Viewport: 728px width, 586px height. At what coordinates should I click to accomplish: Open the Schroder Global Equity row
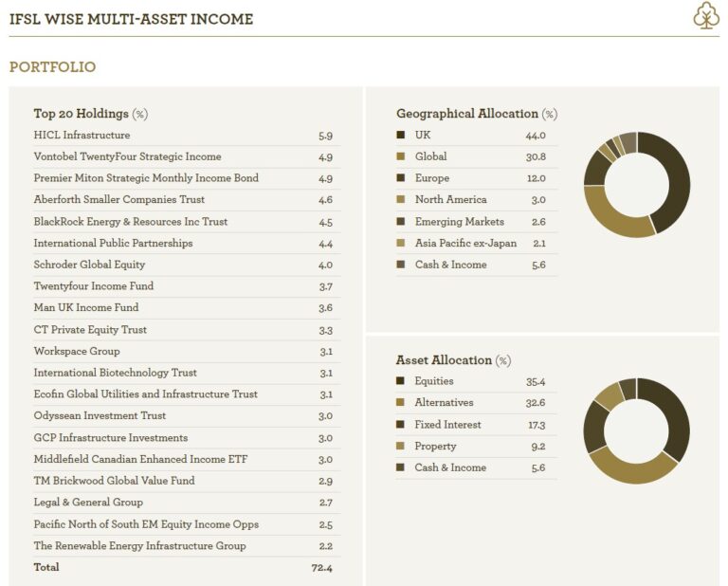[x=90, y=265]
